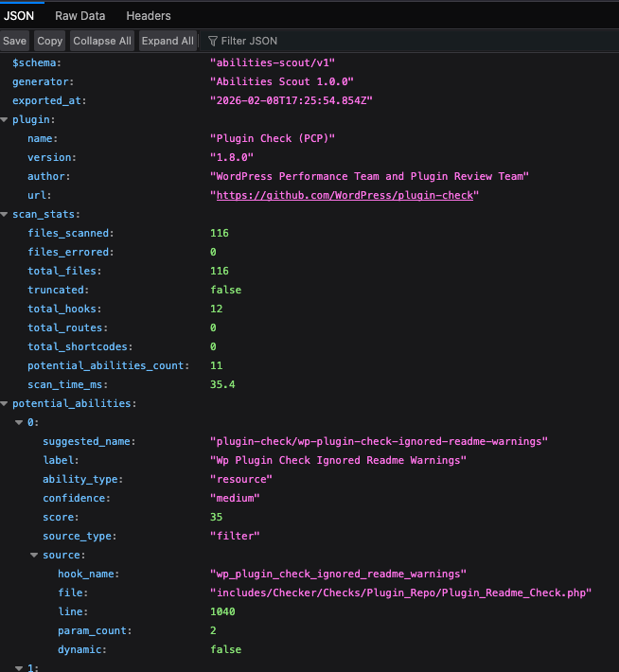This screenshot has width=619, height=672.
Task: Click the hook_name value string
Action: (338, 574)
